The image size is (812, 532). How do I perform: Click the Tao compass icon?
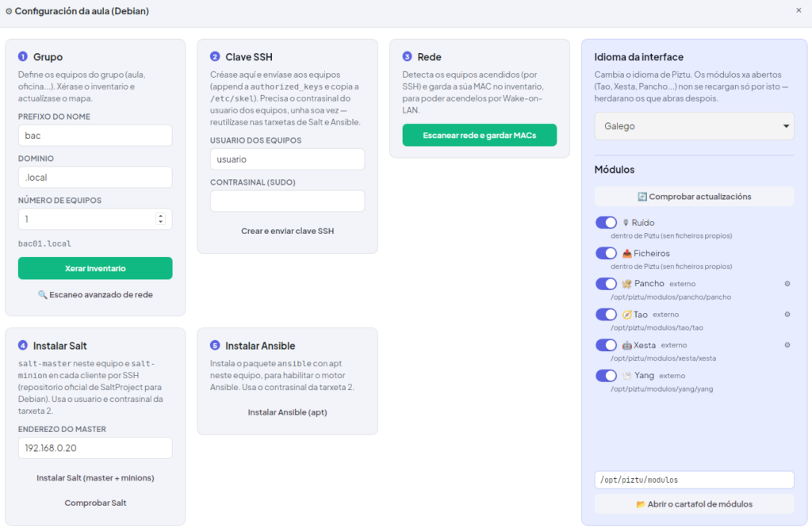tap(626, 315)
